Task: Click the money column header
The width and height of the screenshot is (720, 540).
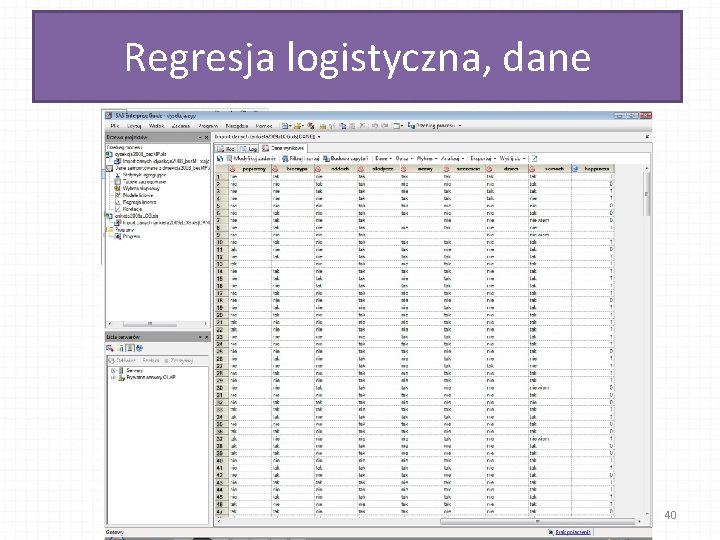Action: tap(421, 169)
